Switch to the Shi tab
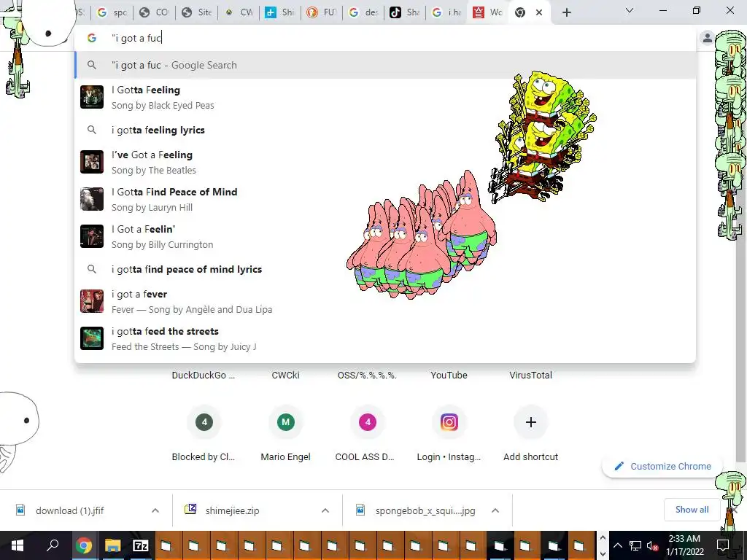The width and height of the screenshot is (747, 560). click(x=279, y=12)
